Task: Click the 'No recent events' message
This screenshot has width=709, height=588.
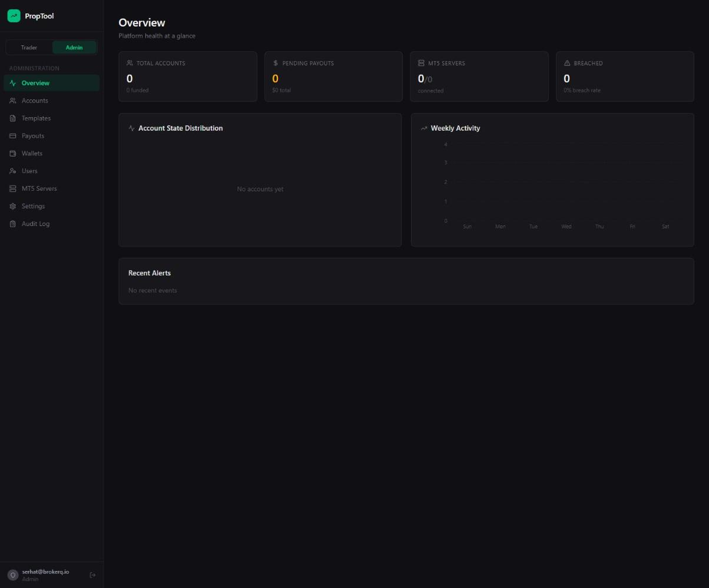Action: click(153, 291)
